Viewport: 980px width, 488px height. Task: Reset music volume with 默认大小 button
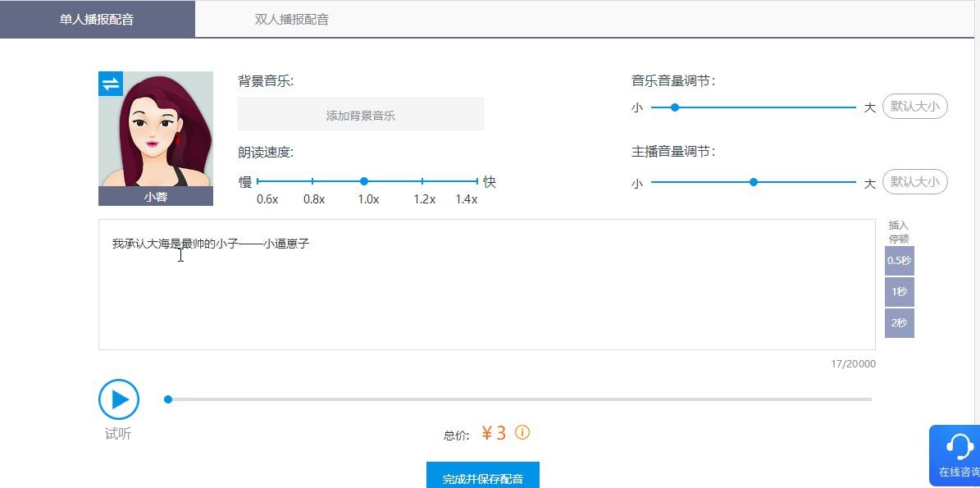[914, 107]
